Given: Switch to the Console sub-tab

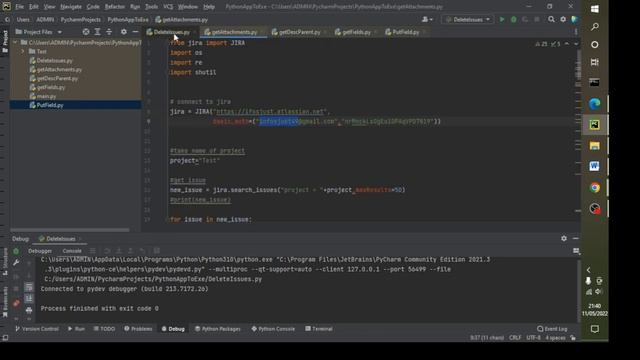Looking at the screenshot, I should (x=72, y=251).
